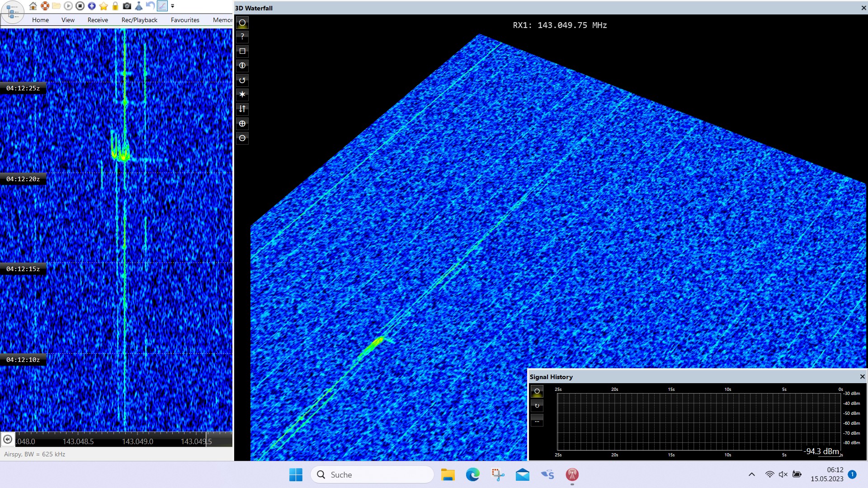Open the Rec/Playback ribbon tab
868x488 pixels.
pyautogui.click(x=139, y=20)
